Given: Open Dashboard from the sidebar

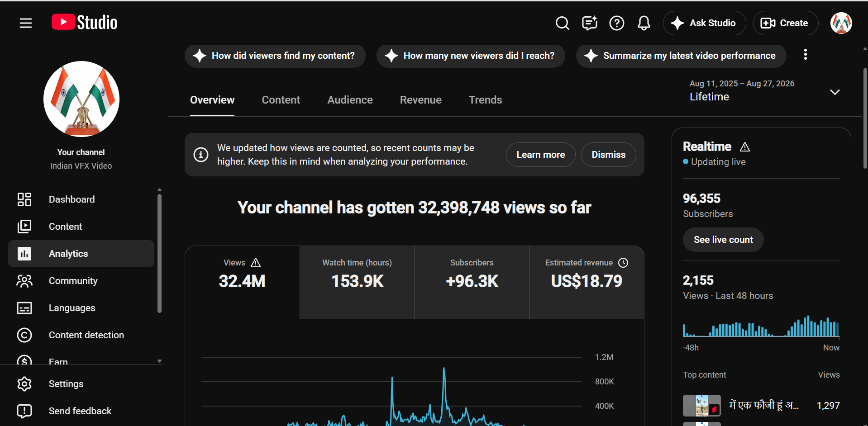Looking at the screenshot, I should 81,199.
